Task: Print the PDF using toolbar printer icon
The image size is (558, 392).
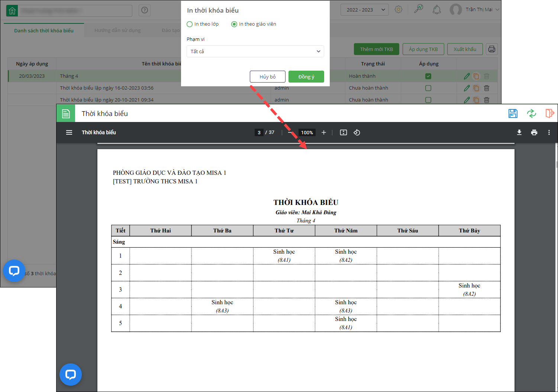Action: (x=534, y=132)
